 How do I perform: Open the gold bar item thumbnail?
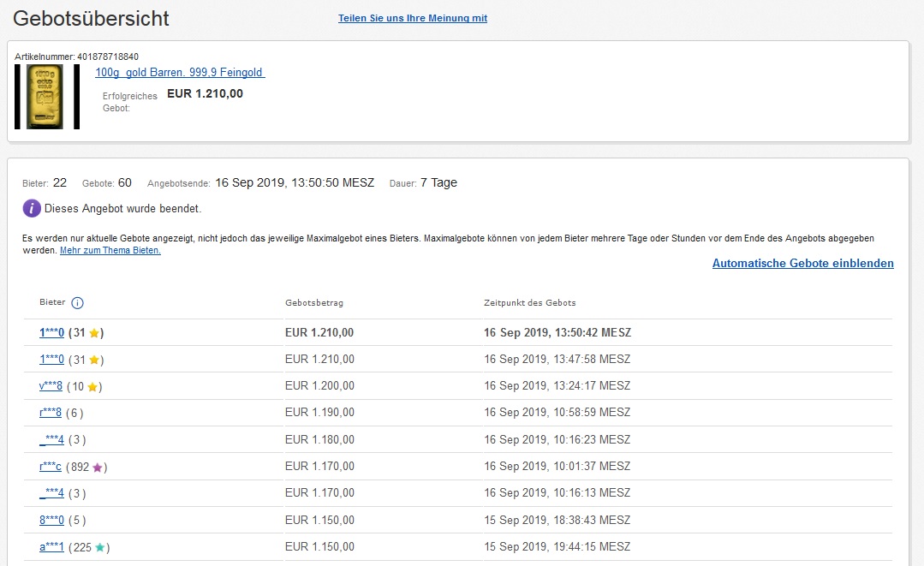click(47, 97)
